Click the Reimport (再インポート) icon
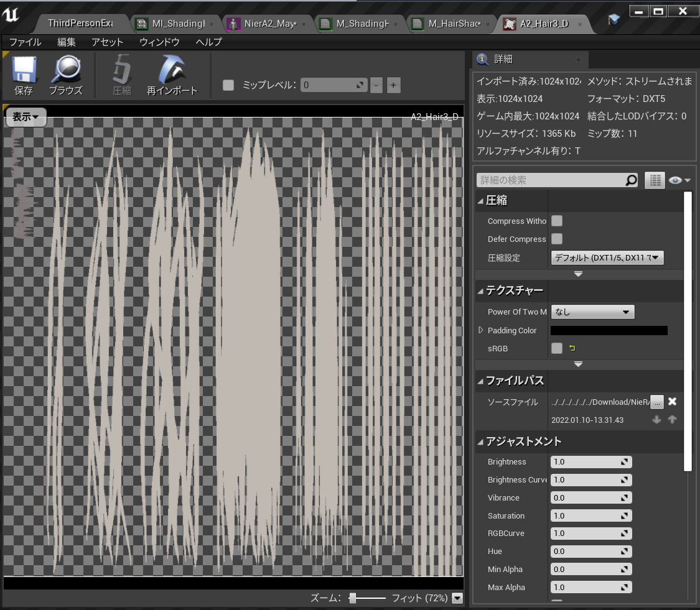This screenshot has width=700, height=610. point(172,75)
